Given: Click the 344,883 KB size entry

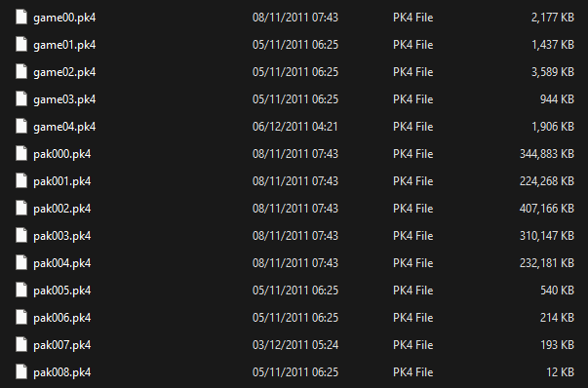Looking at the screenshot, I should (547, 154).
